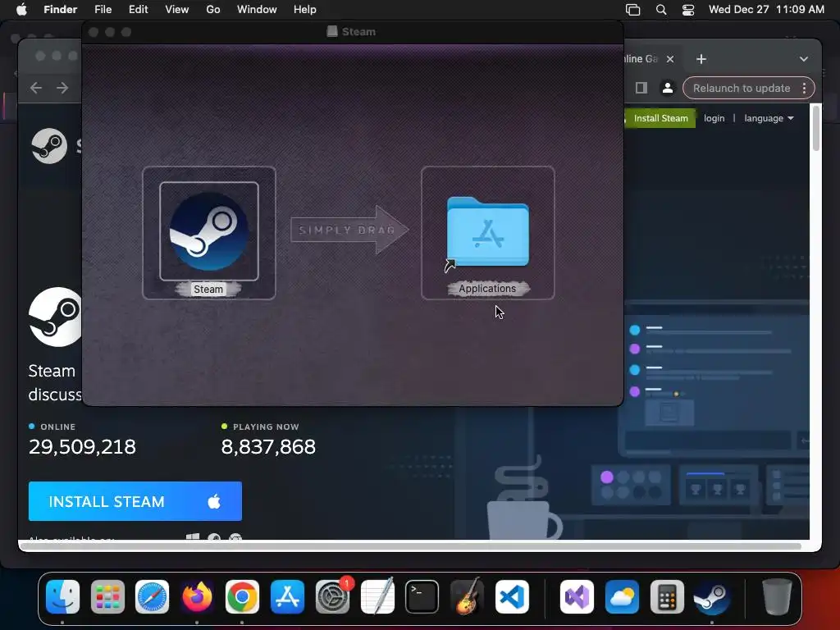Screen dimensions: 840x630
Task: Go back in Chrome
Action: 36,87
